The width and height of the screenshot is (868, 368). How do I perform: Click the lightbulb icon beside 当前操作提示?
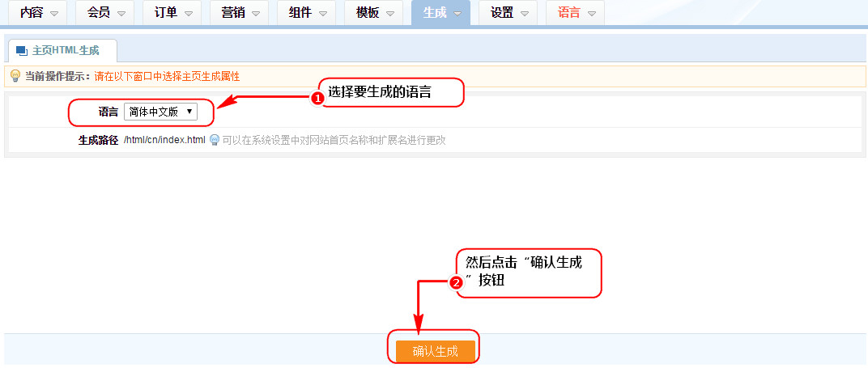[15, 76]
